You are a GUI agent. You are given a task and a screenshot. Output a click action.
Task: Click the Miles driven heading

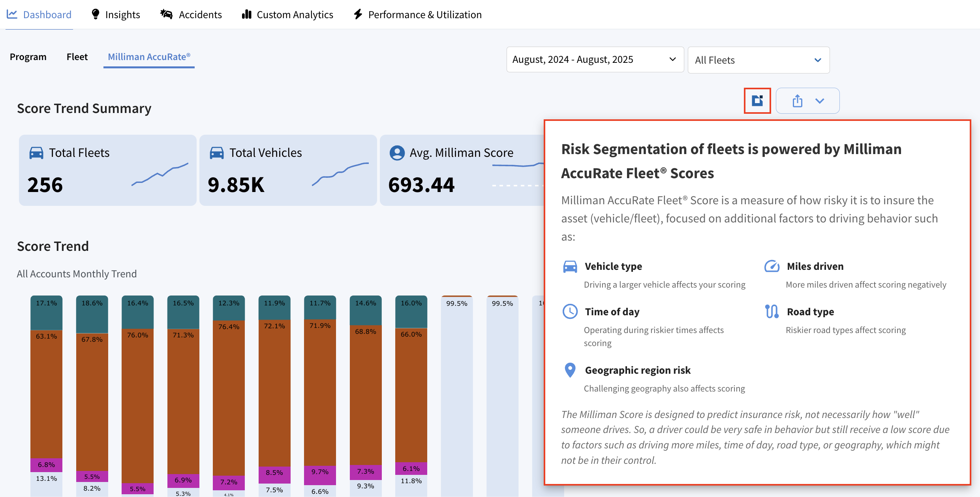(x=815, y=267)
